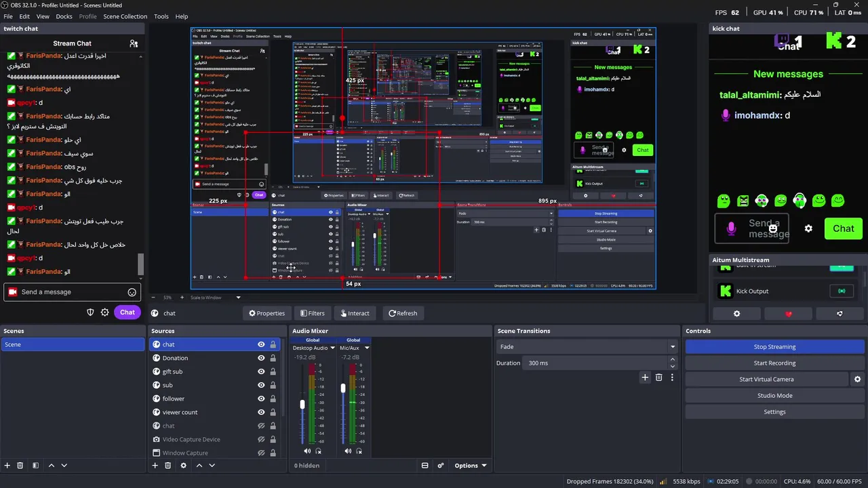Open source properties gear in Sources toolbar

click(183, 466)
